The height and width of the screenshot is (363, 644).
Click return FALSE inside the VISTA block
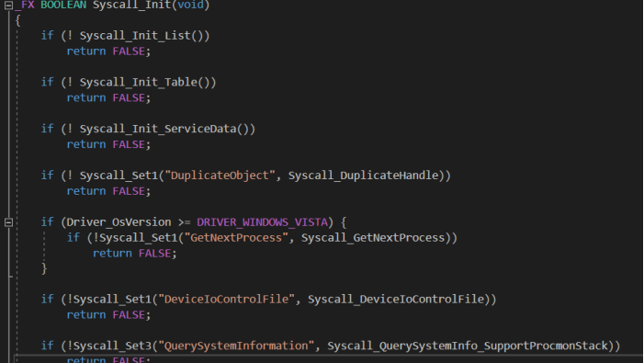click(135, 254)
